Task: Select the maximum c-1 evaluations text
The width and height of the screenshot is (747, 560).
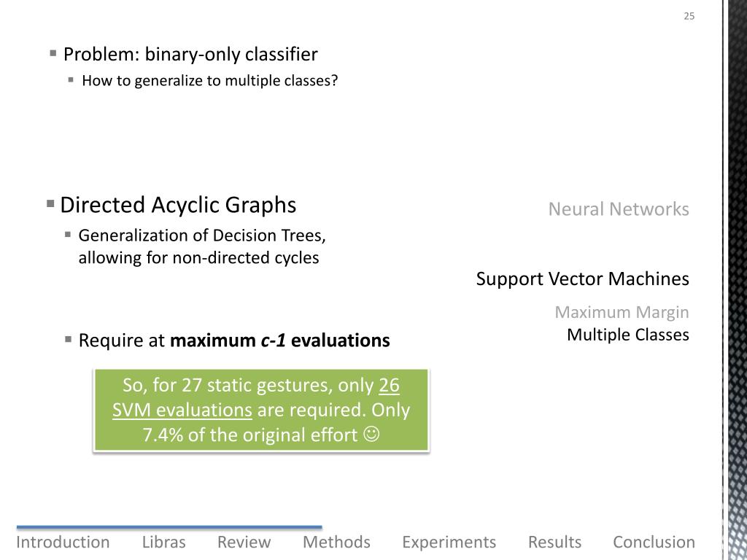Action: (280, 341)
